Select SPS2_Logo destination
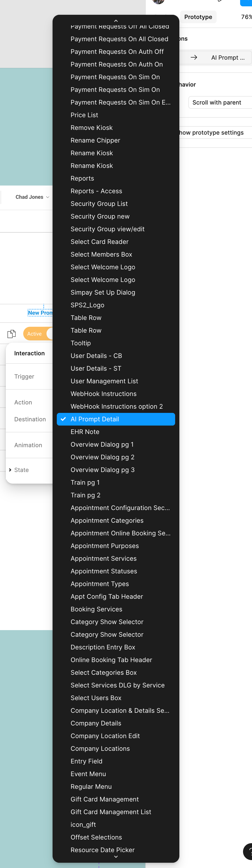Screen dimensions: 252x868 click(x=116, y=305)
